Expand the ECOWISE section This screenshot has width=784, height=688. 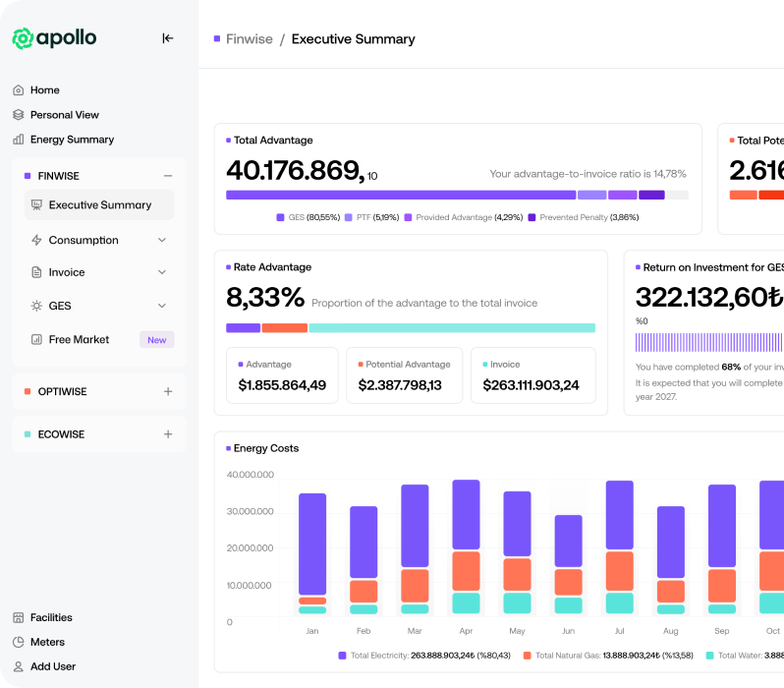(168, 434)
